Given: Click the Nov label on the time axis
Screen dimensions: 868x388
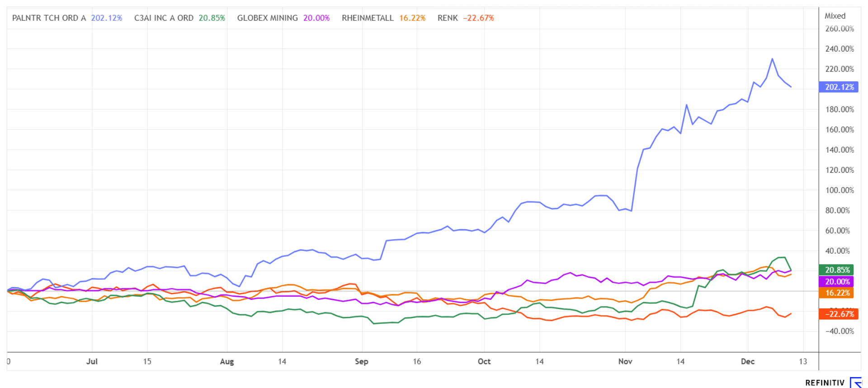Looking at the screenshot, I should (625, 361).
